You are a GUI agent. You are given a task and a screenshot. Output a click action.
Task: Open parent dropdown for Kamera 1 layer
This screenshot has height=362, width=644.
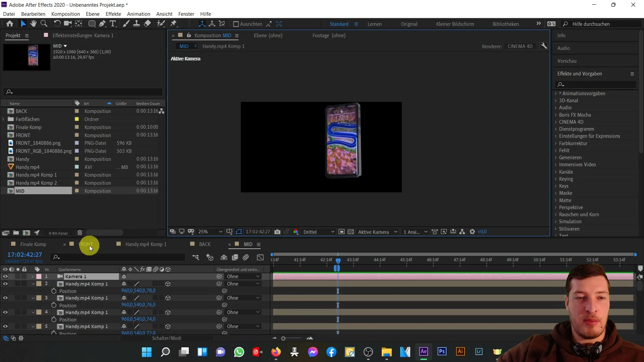tap(243, 277)
